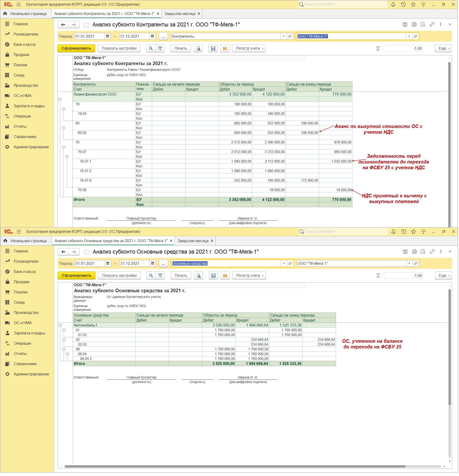
Task: Open main menu hamburger in top window
Action: tap(19, 4)
